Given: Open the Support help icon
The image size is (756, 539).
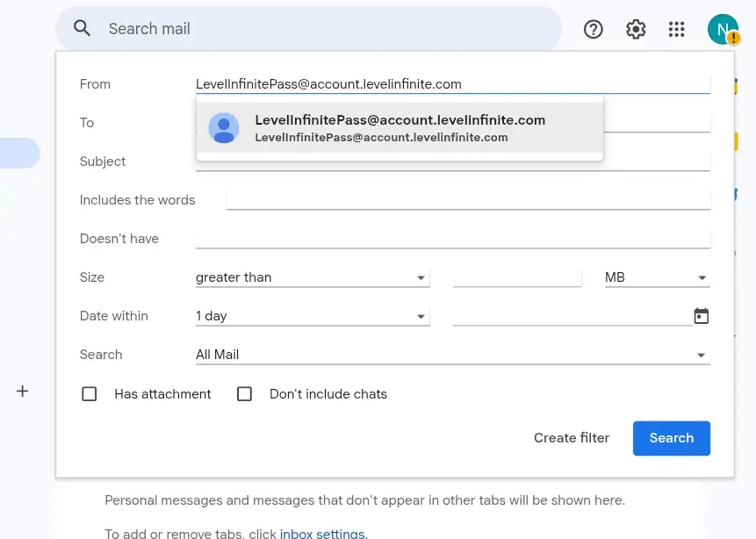Looking at the screenshot, I should point(593,30).
